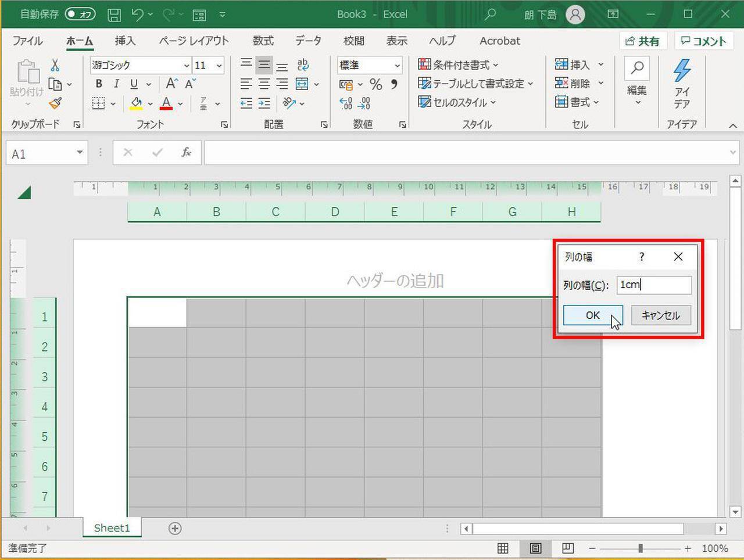This screenshot has width=744, height=560.
Task: Open the 挿入 ribbon tab
Action: tap(125, 41)
